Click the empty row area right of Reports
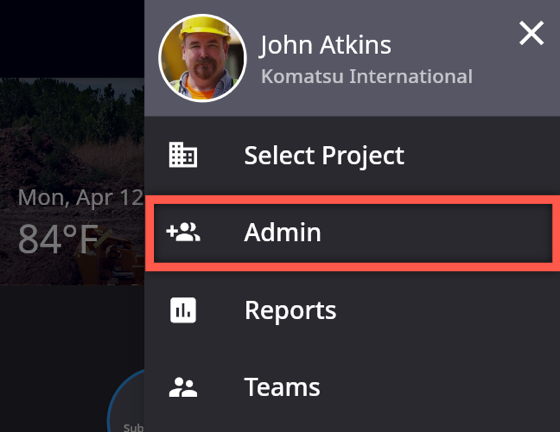The width and height of the screenshot is (560, 432). [x=446, y=310]
